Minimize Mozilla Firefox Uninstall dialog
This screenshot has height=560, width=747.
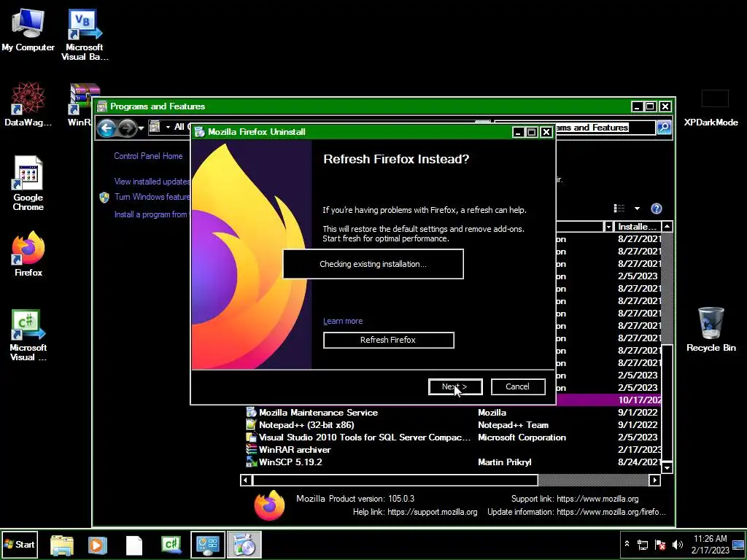coord(519,132)
